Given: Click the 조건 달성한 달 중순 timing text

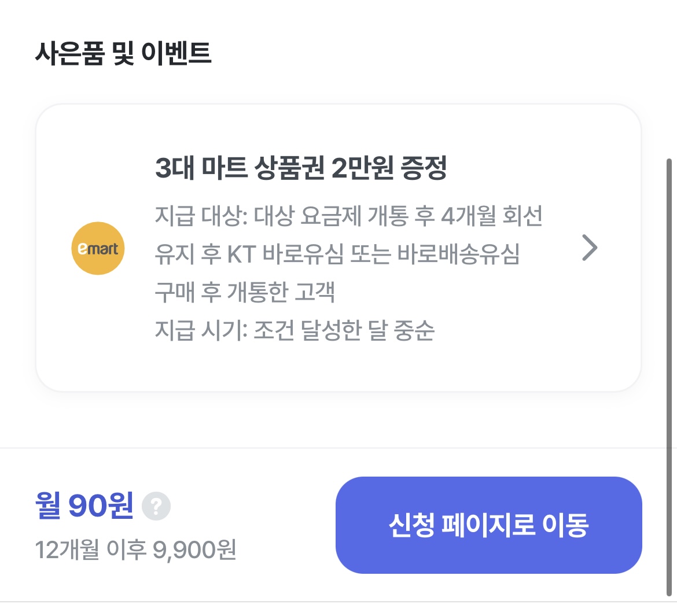Looking at the screenshot, I should 344,330.
